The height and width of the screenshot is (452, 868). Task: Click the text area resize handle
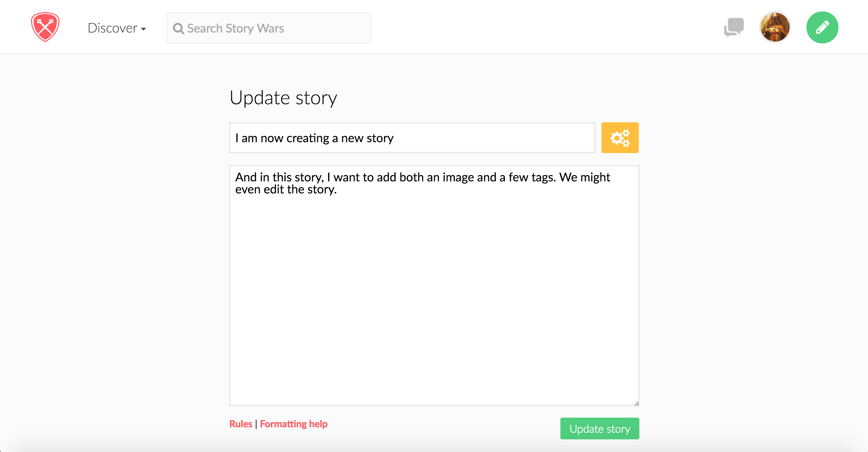(636, 403)
